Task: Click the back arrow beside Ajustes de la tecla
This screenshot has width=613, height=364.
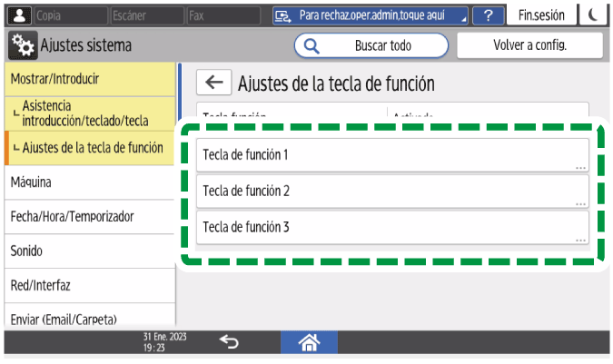Action: point(214,84)
